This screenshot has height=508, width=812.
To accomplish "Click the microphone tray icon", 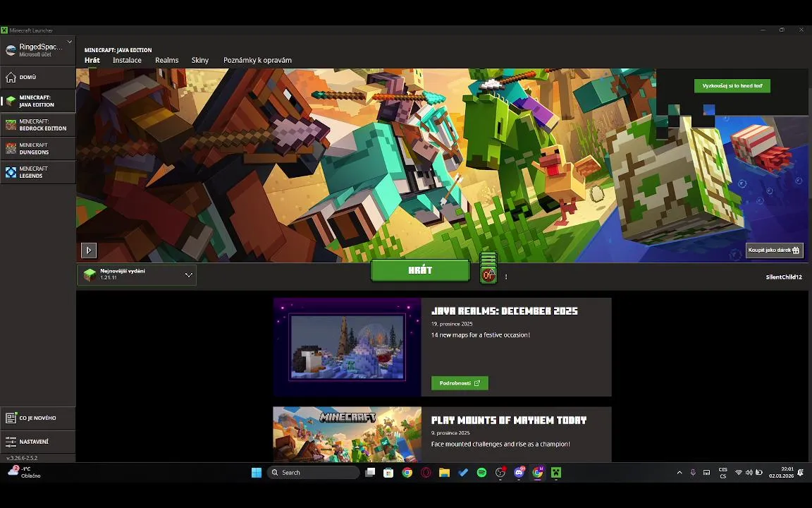I will 693,473.
